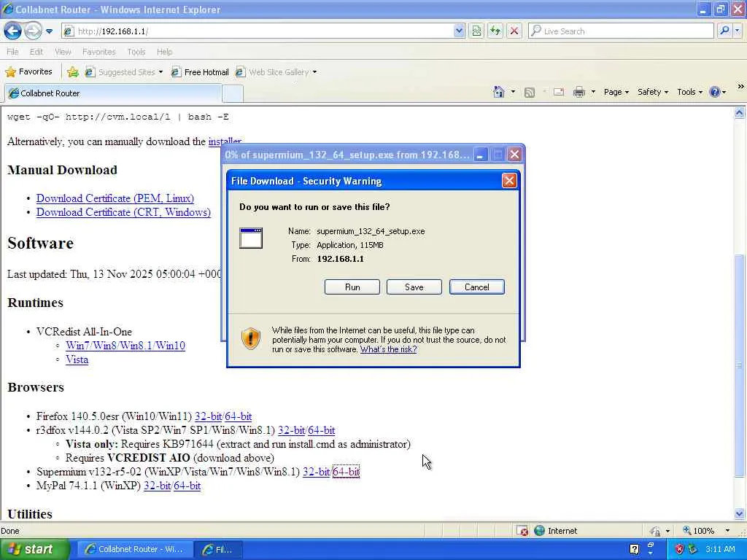Minimize the download progress window
Viewport: 747px width, 560px height.
pos(481,155)
